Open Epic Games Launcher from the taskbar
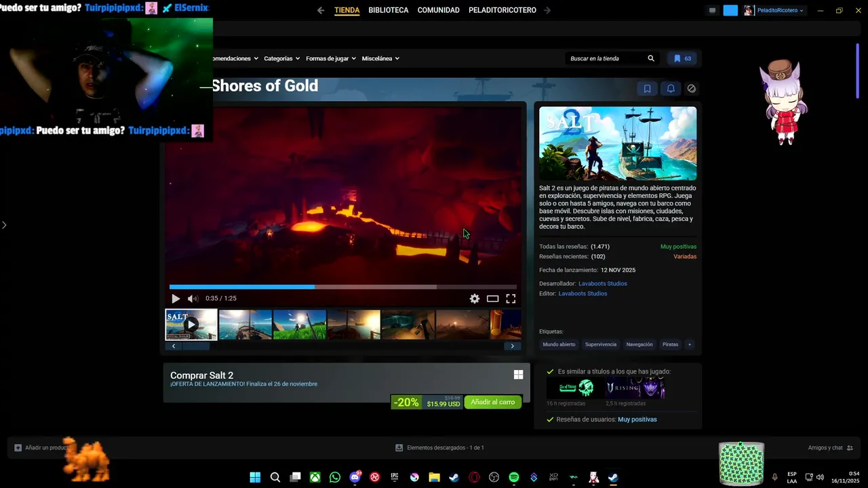 pyautogui.click(x=395, y=477)
